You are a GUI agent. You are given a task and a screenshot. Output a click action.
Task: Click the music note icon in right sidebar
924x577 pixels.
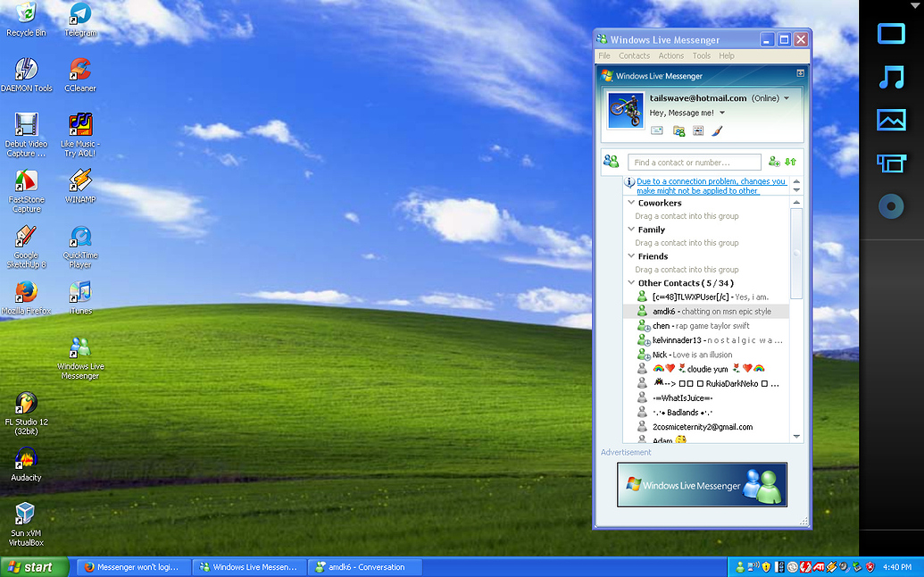(891, 77)
